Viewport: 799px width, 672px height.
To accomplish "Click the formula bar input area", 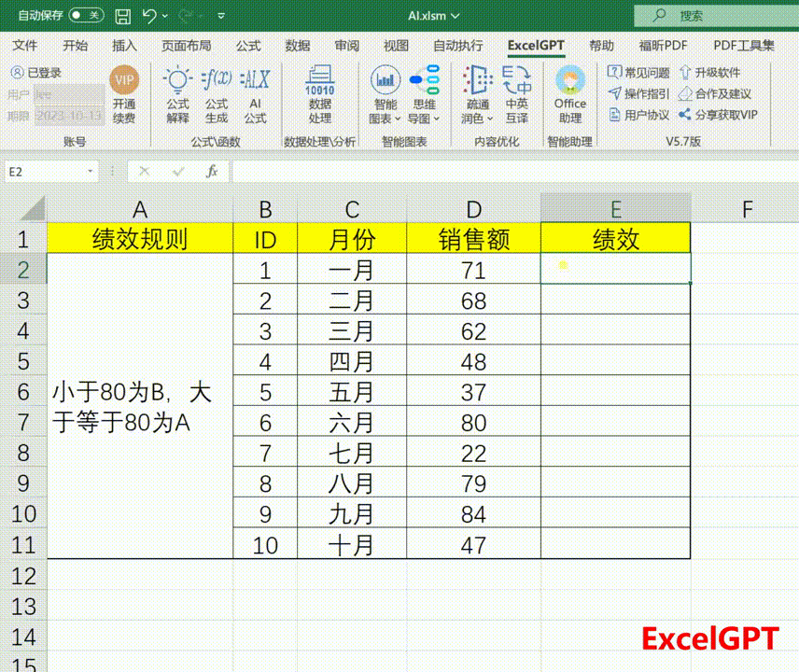I will coord(515,172).
